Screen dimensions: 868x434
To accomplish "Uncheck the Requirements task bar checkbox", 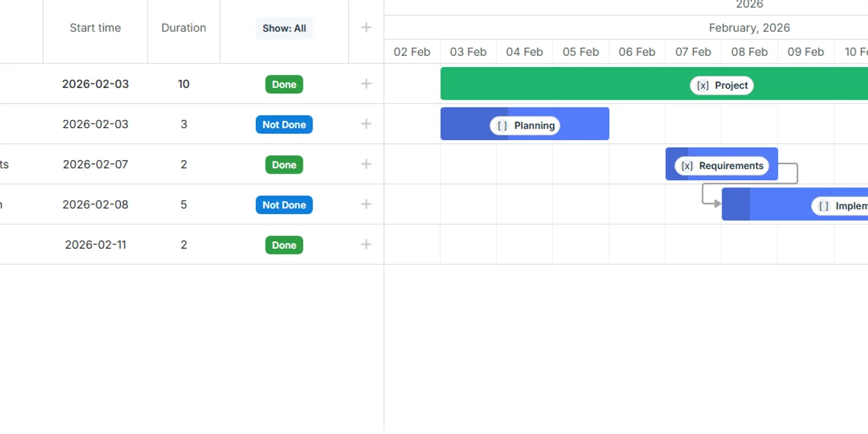I will [x=687, y=166].
